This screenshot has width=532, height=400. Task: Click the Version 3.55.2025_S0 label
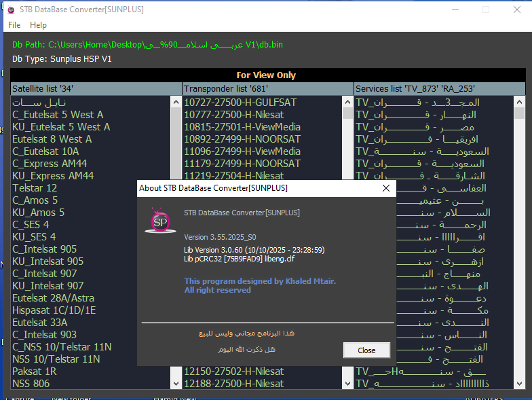pos(220,237)
